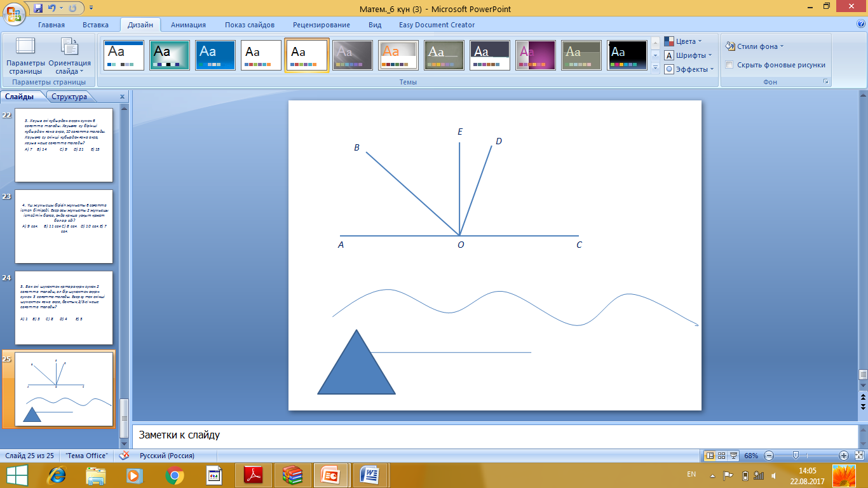Open the Анимация ribbon tab
The height and width of the screenshot is (488, 868).
(189, 25)
